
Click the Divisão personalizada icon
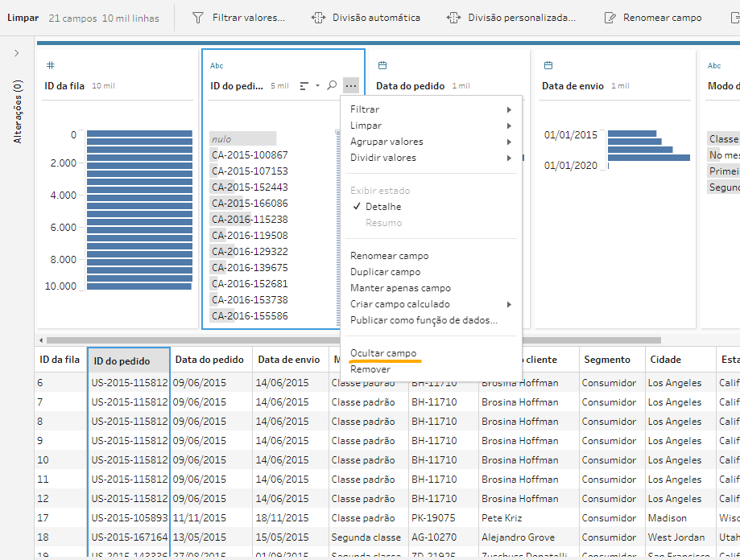453,18
